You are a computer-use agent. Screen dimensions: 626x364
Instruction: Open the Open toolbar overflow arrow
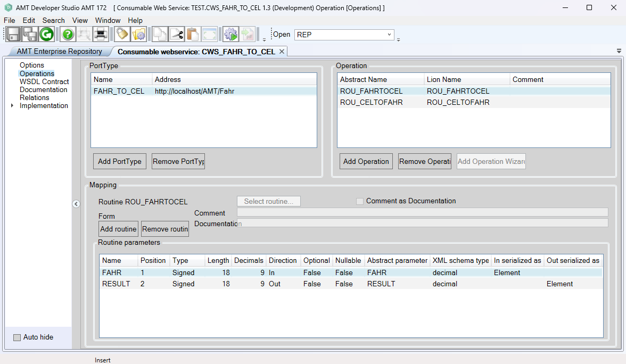pos(398,39)
